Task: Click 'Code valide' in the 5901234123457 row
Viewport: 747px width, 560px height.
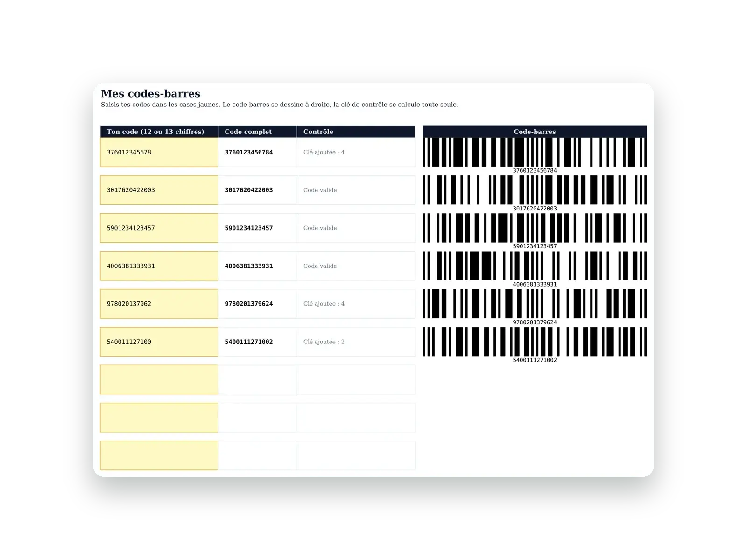Action: coord(320,228)
